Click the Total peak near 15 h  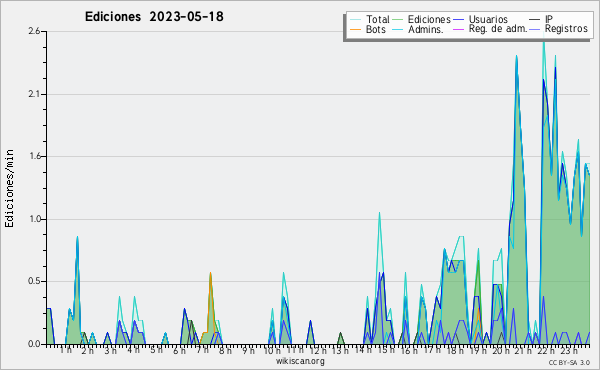coord(379,214)
